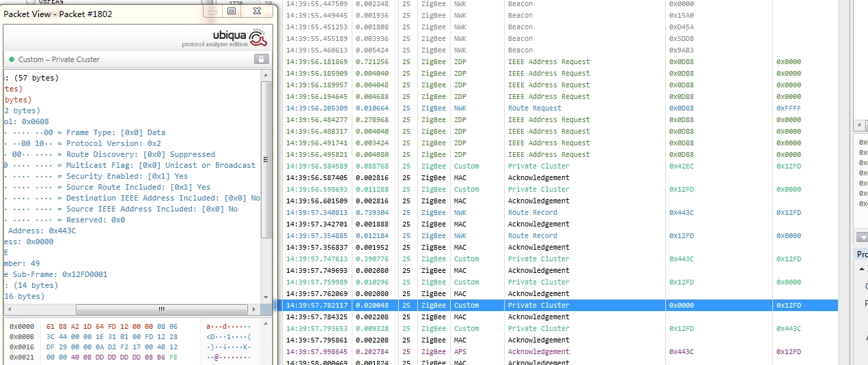Select the Beacon packet at 14:39:55.455189
The height and width of the screenshot is (365, 868).
point(561,38)
